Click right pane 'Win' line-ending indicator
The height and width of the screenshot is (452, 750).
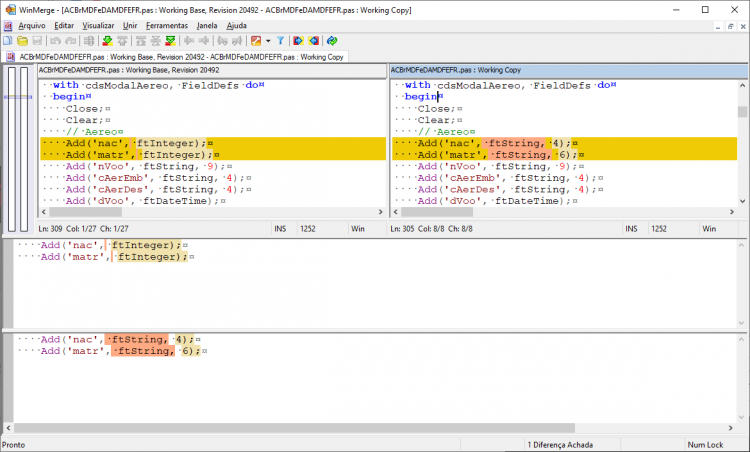pyautogui.click(x=709, y=229)
